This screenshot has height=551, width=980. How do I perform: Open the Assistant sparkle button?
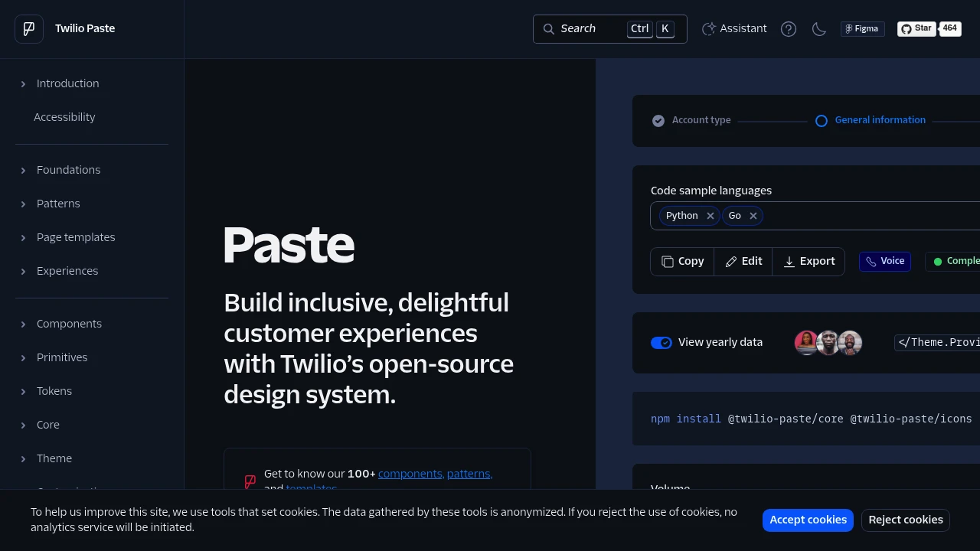[734, 29]
